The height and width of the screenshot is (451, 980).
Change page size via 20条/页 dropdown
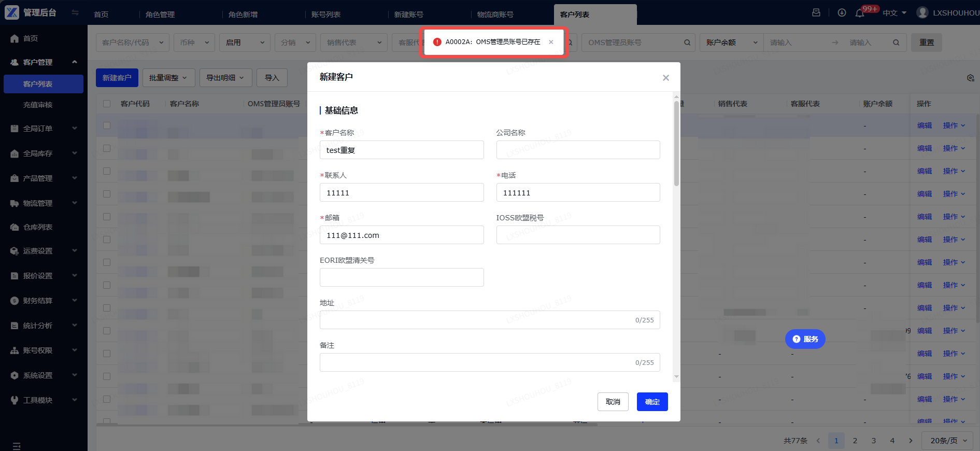tap(948, 441)
